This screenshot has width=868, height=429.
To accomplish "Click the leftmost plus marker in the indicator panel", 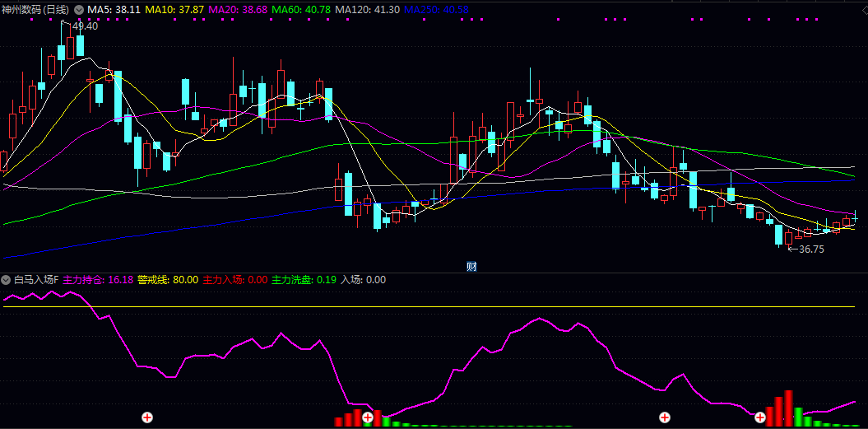I will coord(147,417).
